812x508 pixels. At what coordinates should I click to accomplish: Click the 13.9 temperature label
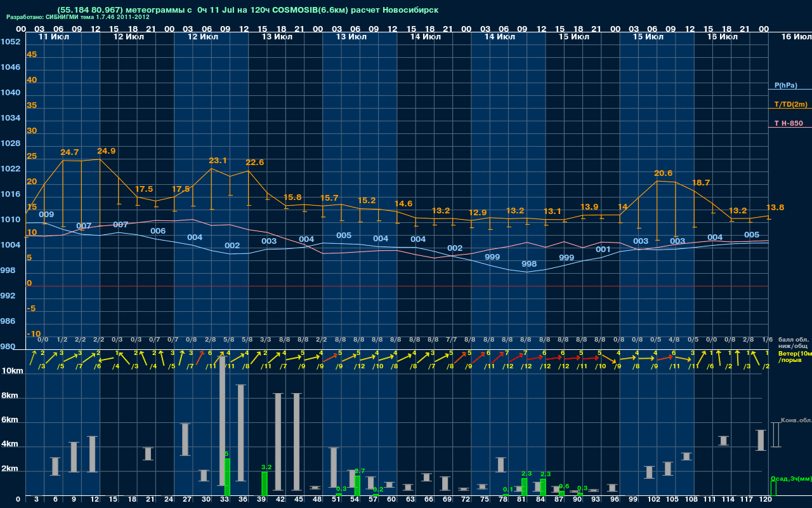[589, 207]
